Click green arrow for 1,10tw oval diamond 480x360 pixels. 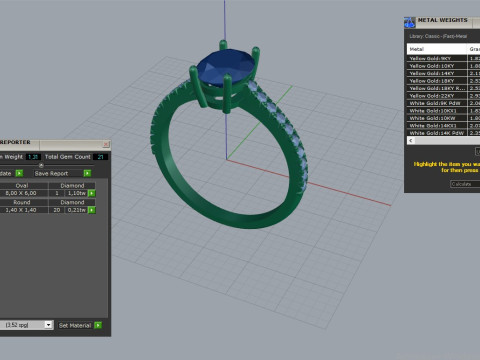92,193
